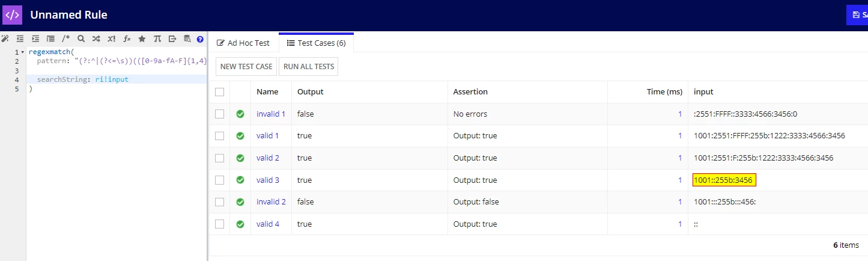Click the NEW TEST CASE button
Viewport: 868px width, 261px height.
[246, 66]
